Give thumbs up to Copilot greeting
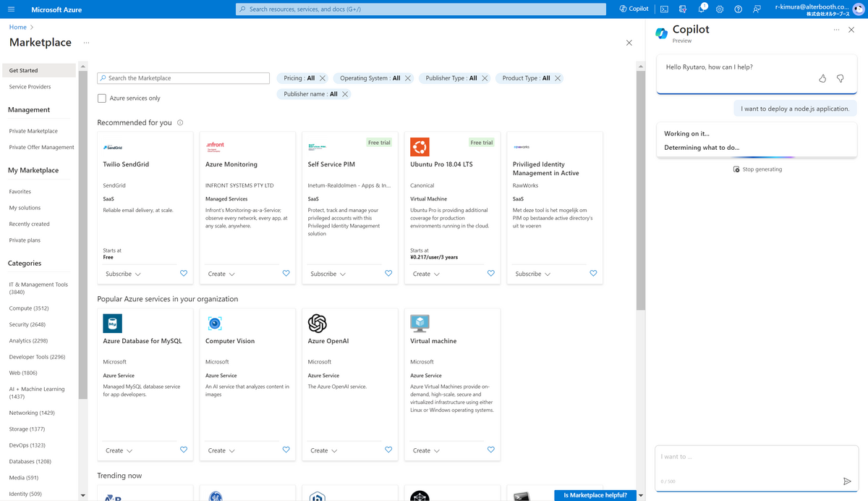This screenshot has height=501, width=868. pyautogui.click(x=822, y=78)
